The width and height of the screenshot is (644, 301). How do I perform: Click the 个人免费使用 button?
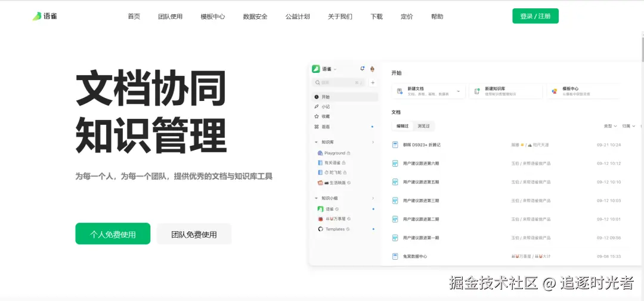pos(113,234)
